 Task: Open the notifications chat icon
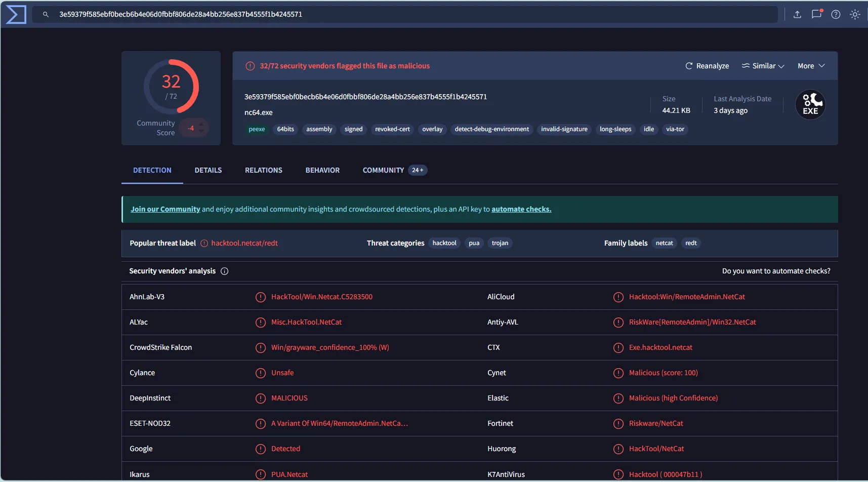tap(816, 15)
